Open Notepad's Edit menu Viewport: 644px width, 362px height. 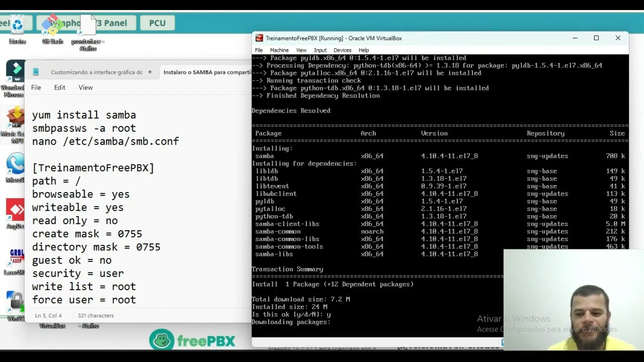click(60, 87)
